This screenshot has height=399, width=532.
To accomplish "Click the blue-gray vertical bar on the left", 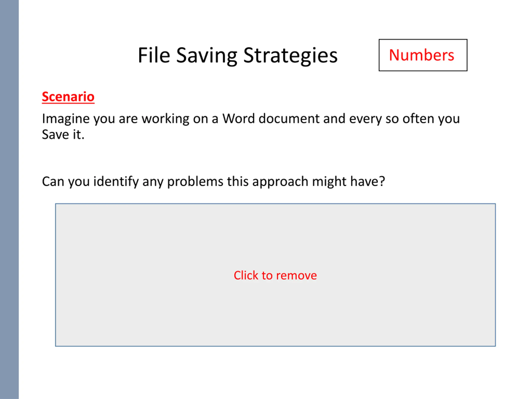I will tap(9, 200).
